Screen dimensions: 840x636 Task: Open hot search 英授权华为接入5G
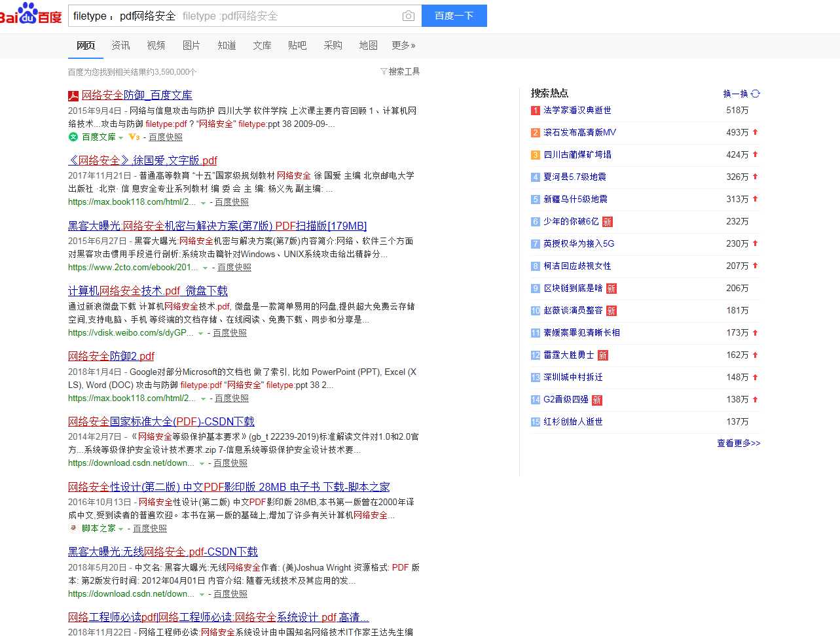579,243
